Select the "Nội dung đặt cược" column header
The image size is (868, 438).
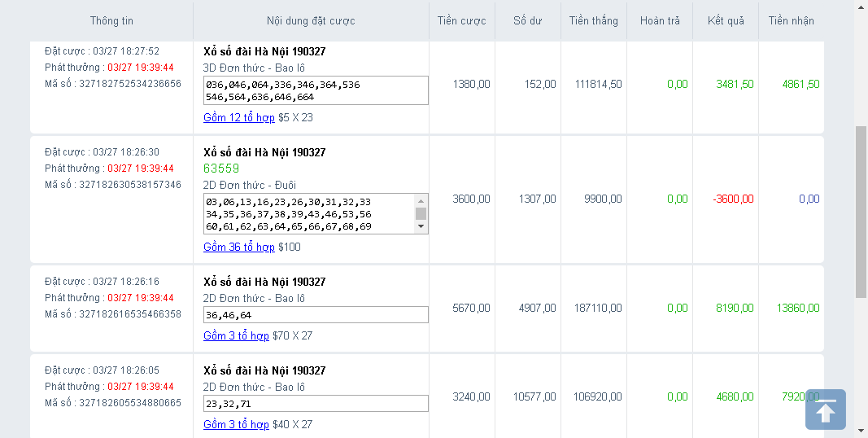311,21
